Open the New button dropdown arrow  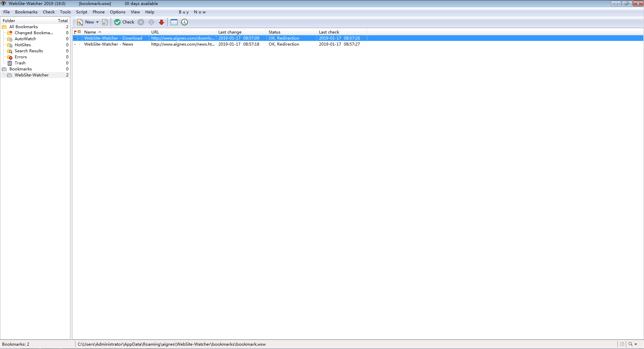98,22
